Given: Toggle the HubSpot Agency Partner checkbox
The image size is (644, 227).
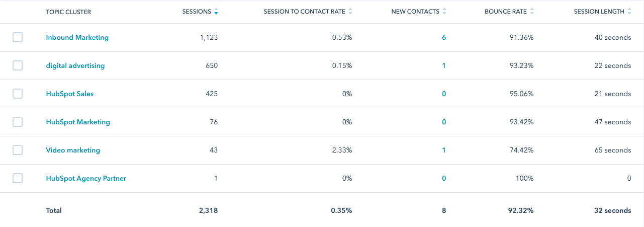Looking at the screenshot, I should pos(18,178).
